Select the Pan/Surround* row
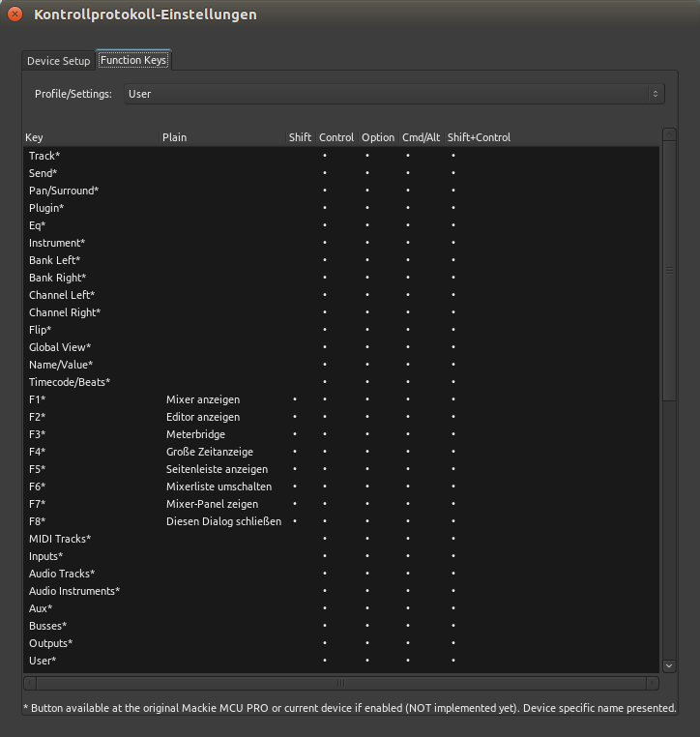Image resolution: width=700 pixels, height=737 pixels. (x=341, y=191)
